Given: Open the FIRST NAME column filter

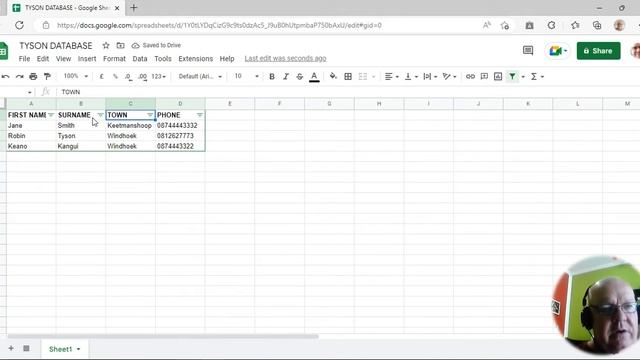Looking at the screenshot, I should [51, 115].
